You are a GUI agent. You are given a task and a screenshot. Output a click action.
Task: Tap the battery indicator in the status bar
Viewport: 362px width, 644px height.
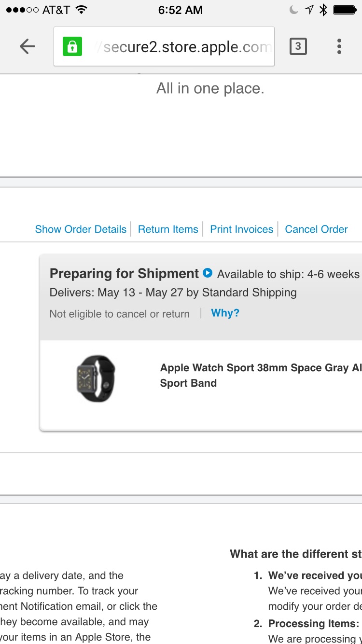[345, 10]
